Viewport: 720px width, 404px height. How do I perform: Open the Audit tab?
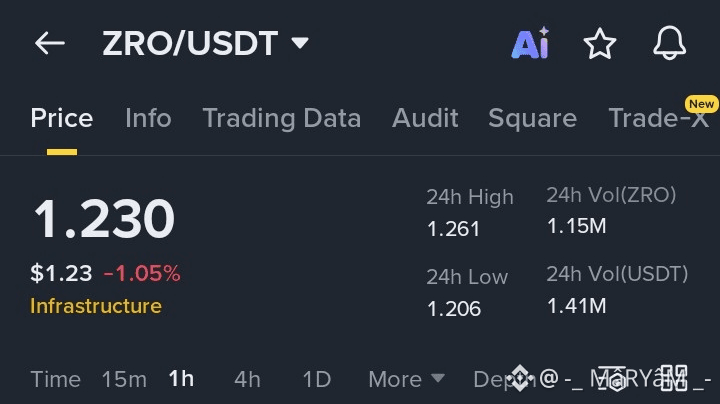click(425, 118)
